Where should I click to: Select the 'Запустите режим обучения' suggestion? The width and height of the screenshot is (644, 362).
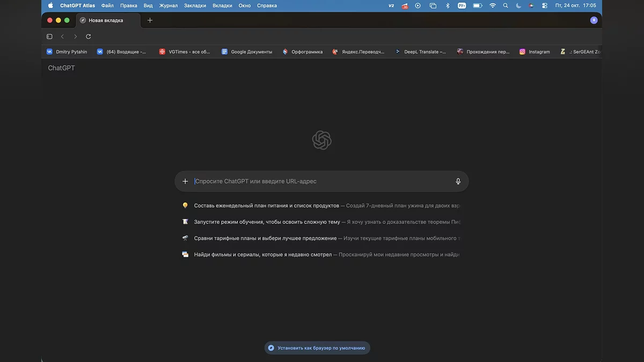[x=321, y=221]
